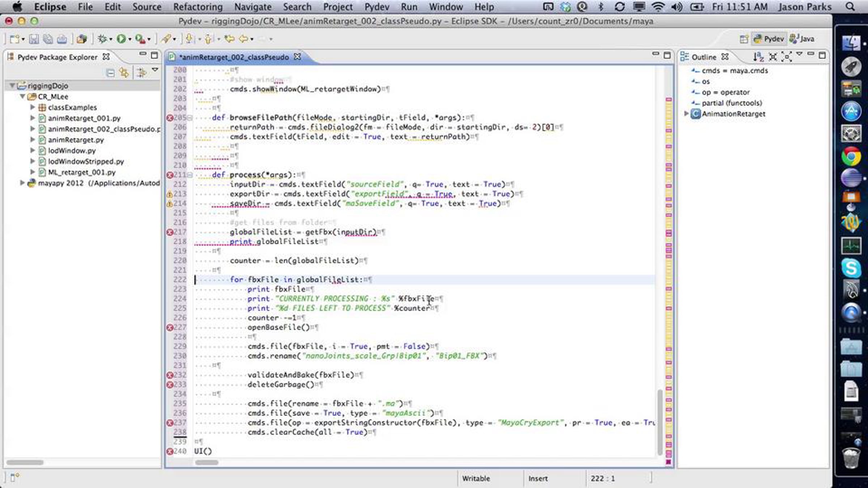
Task: Toggle Link with Editor in Package Explorer
Action: 124,73
